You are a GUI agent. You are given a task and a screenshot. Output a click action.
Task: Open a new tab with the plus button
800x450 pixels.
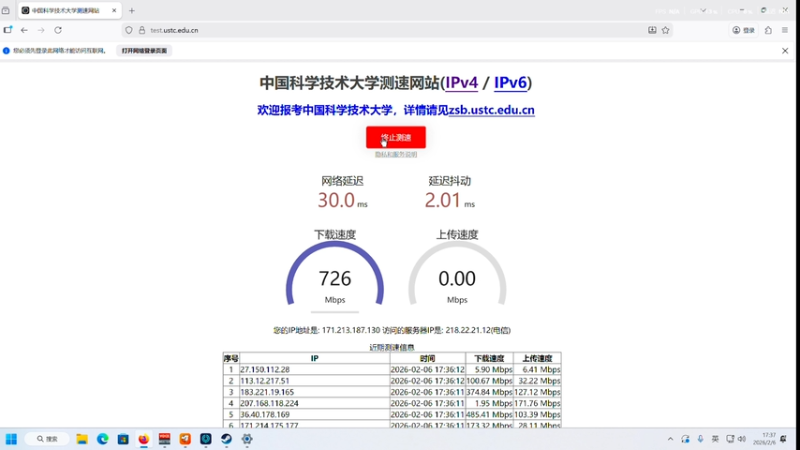(132, 10)
